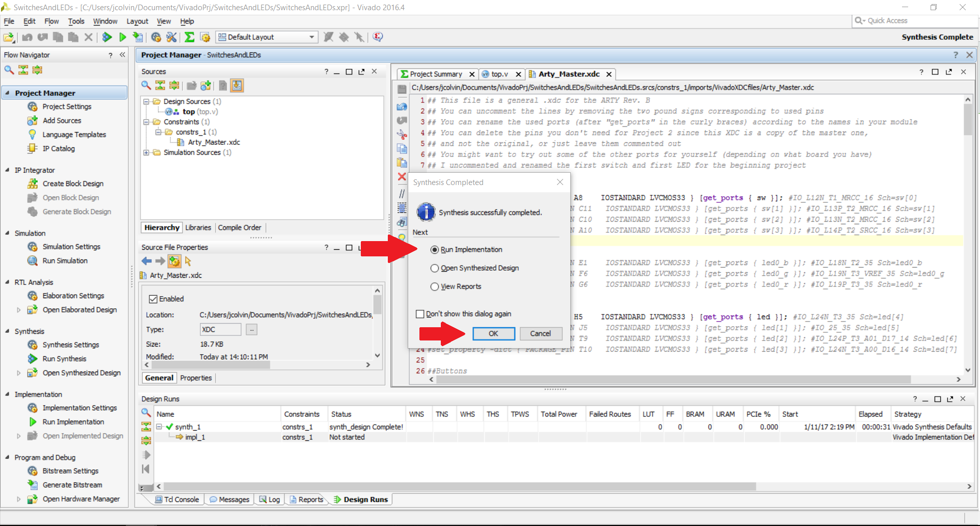Check "Don't show this dialog again"

tap(420, 314)
